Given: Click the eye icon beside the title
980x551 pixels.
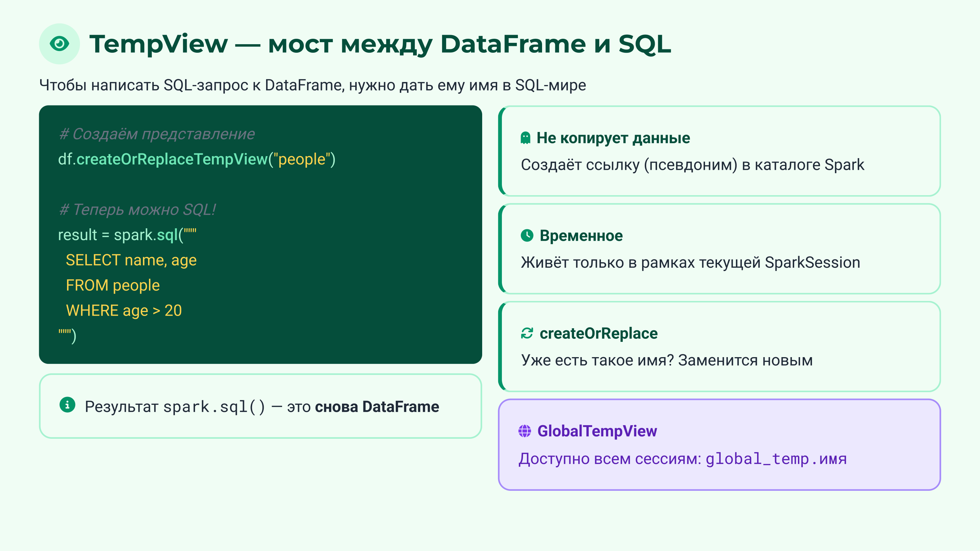Looking at the screenshot, I should pyautogui.click(x=59, y=44).
